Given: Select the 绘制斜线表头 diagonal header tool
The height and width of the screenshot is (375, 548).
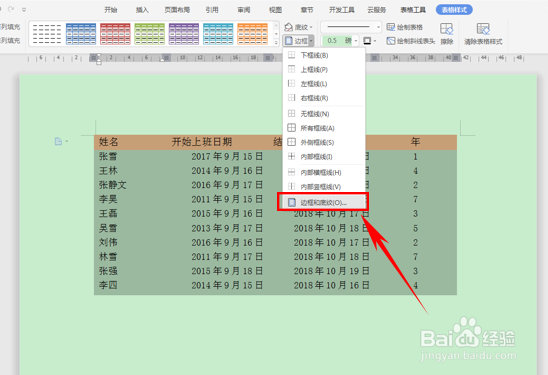Looking at the screenshot, I should [411, 41].
